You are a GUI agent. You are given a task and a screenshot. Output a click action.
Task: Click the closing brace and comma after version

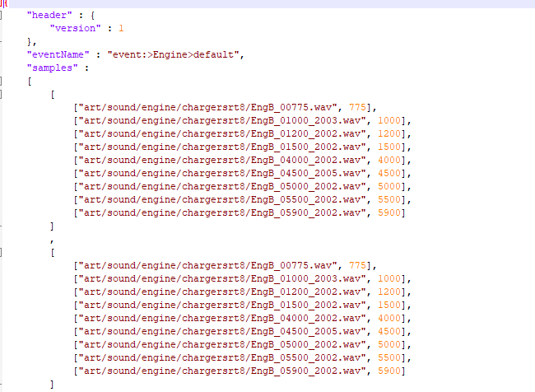pyautogui.click(x=32, y=42)
